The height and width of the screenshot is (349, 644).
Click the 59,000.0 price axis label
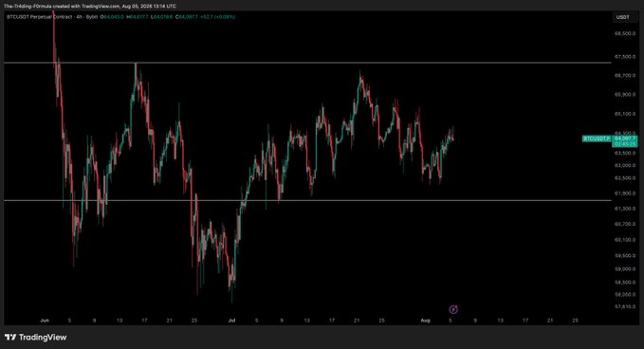625,269
